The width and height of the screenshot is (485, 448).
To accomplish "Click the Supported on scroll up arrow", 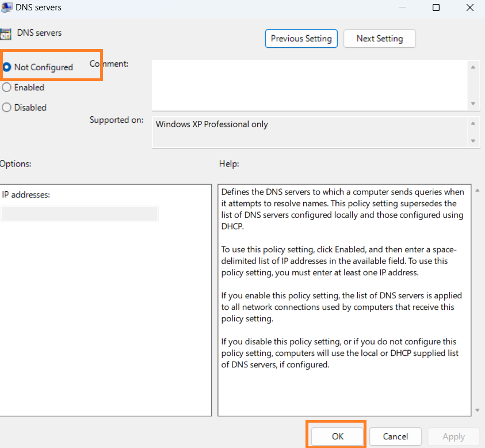I will 473,123.
